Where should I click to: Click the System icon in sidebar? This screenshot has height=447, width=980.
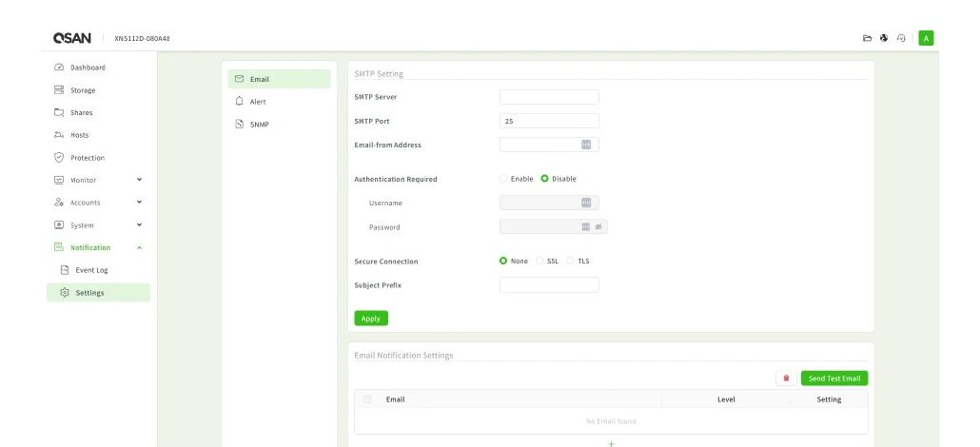59,225
